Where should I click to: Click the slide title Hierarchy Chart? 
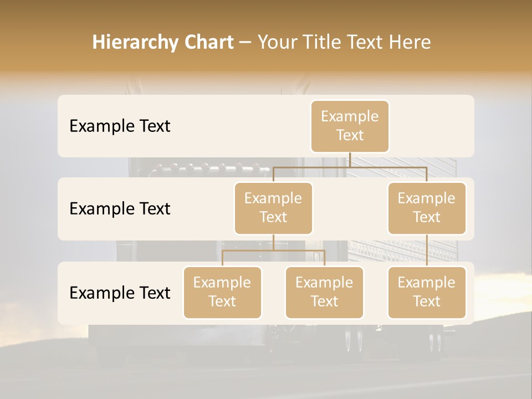(163, 42)
